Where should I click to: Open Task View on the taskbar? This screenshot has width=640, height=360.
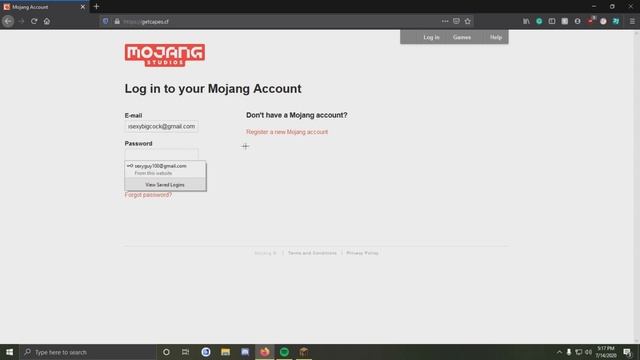click(x=186, y=352)
